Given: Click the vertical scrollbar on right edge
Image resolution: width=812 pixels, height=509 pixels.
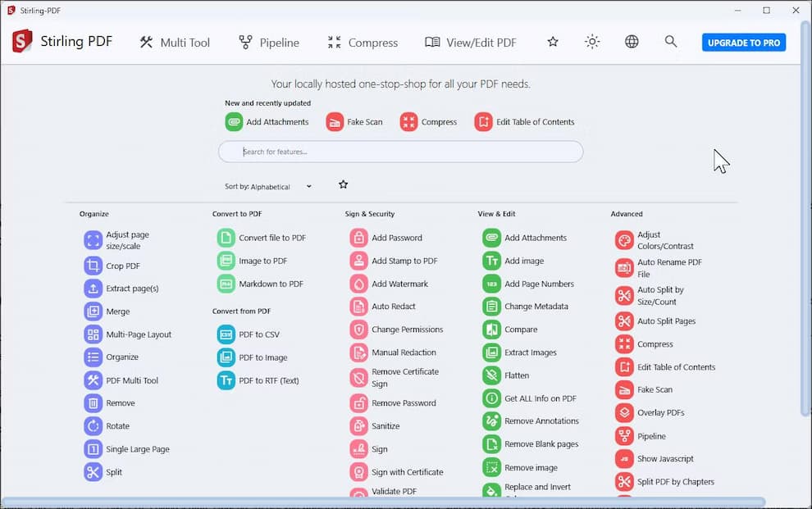Looking at the screenshot, I should pyautogui.click(x=805, y=217).
